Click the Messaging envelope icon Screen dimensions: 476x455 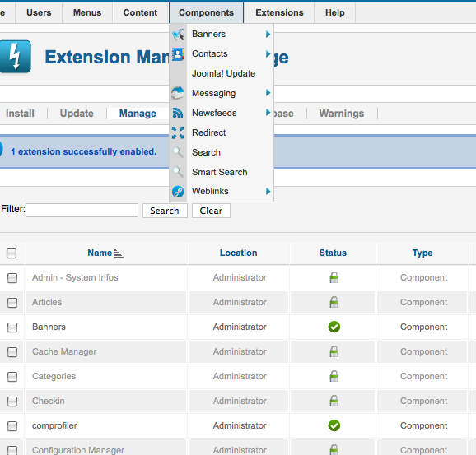(x=178, y=93)
